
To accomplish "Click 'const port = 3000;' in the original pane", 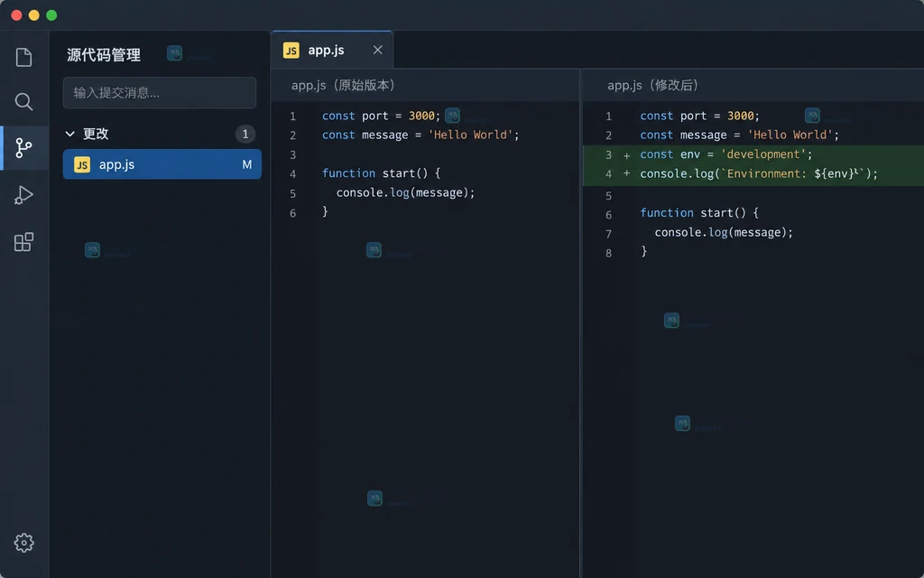I will point(382,116).
